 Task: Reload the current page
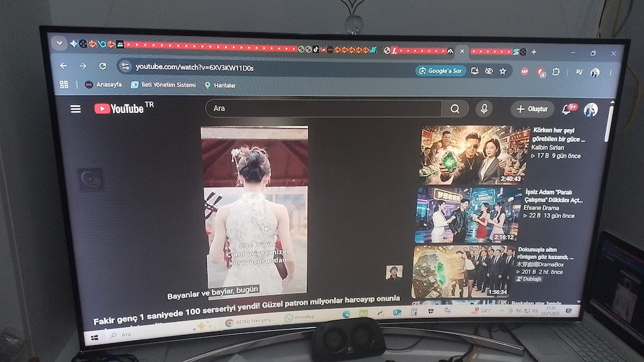[x=103, y=66]
